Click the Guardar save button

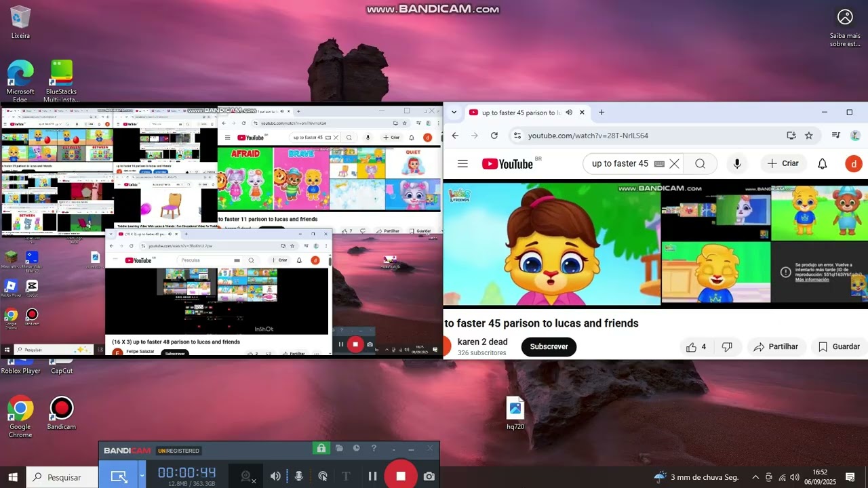pyautogui.click(x=839, y=346)
